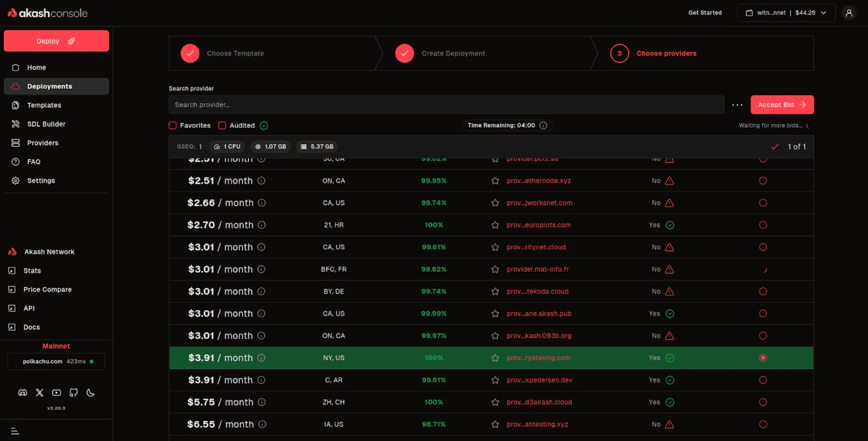This screenshot has width=868, height=441.
Task: Select the SDL Builder sidebar icon
Action: point(15,124)
